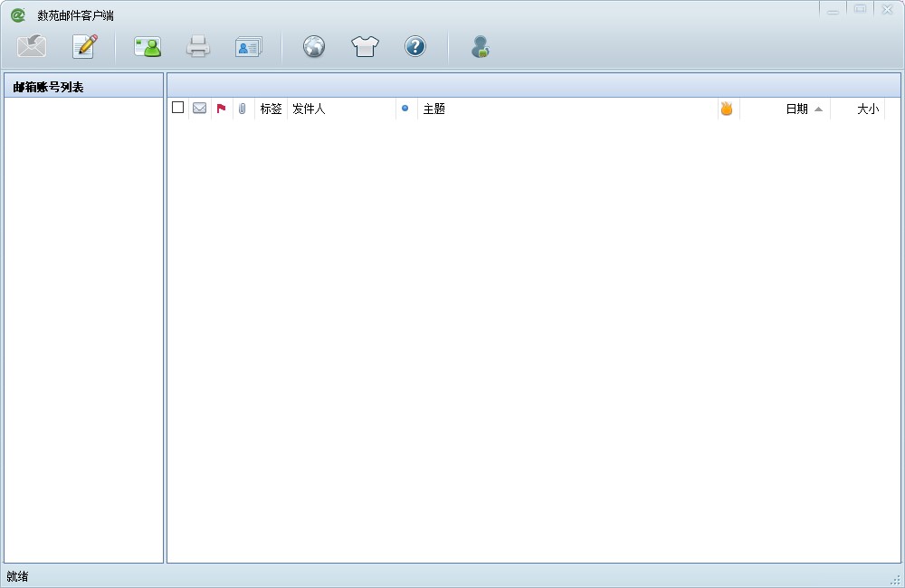Image resolution: width=905 pixels, height=588 pixels.
Task: Sort by 标签 column header
Action: pyautogui.click(x=271, y=109)
